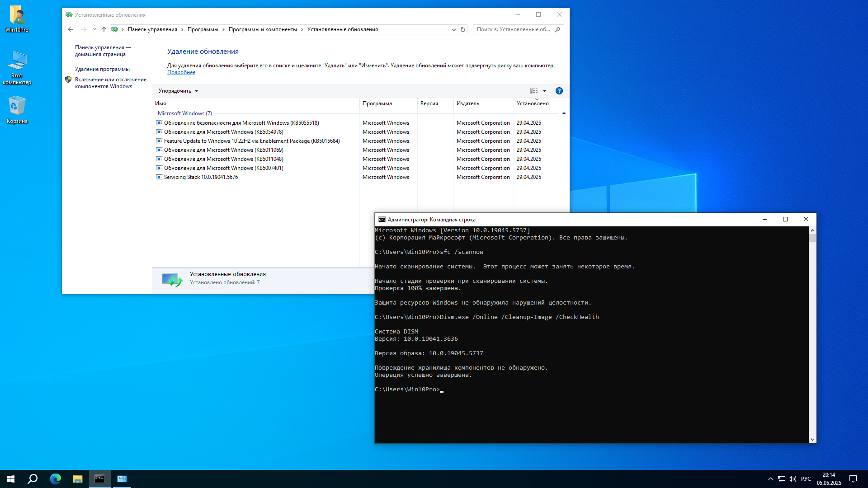Switch to Command Prompt via taskbar icon

[x=99, y=479]
